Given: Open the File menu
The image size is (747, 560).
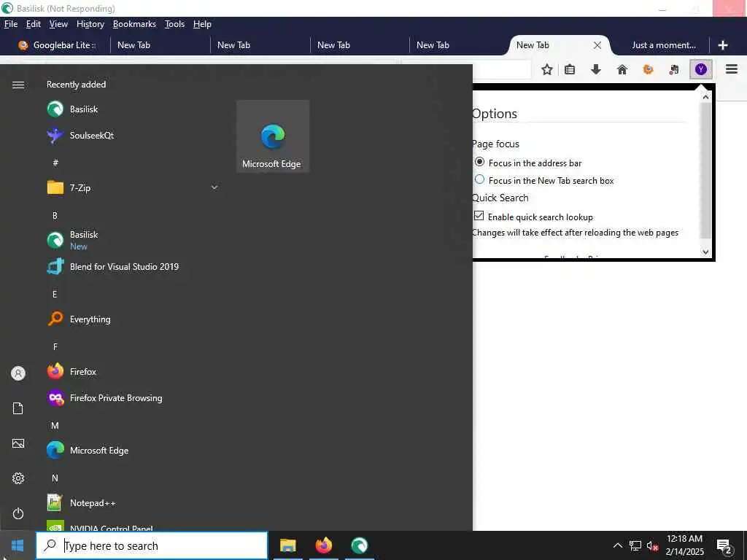Looking at the screenshot, I should pyautogui.click(x=10, y=24).
